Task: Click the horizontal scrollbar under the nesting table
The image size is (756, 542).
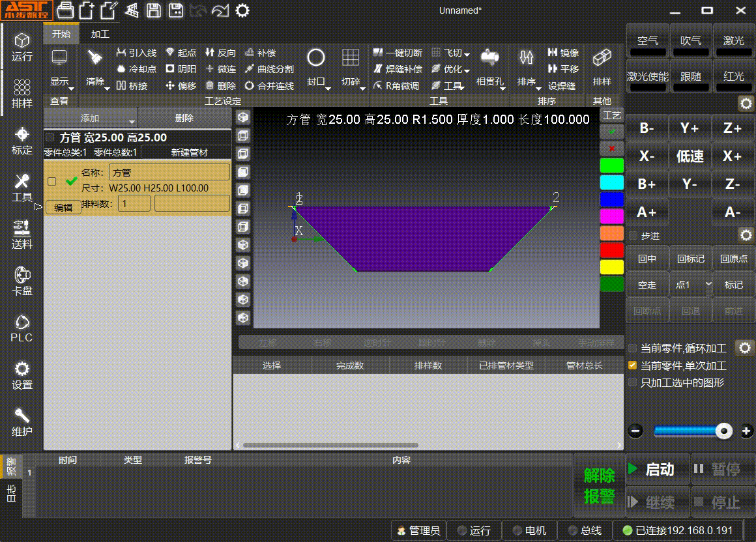Action: [x=331, y=445]
